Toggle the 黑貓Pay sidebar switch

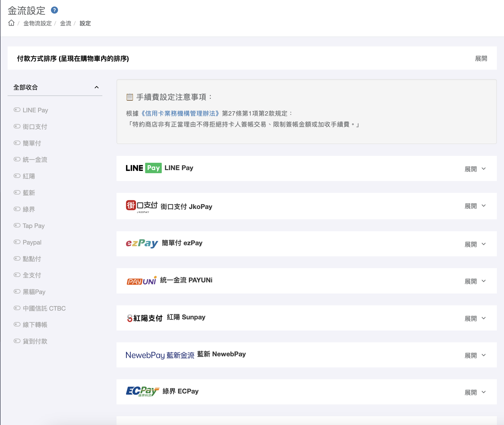click(17, 292)
